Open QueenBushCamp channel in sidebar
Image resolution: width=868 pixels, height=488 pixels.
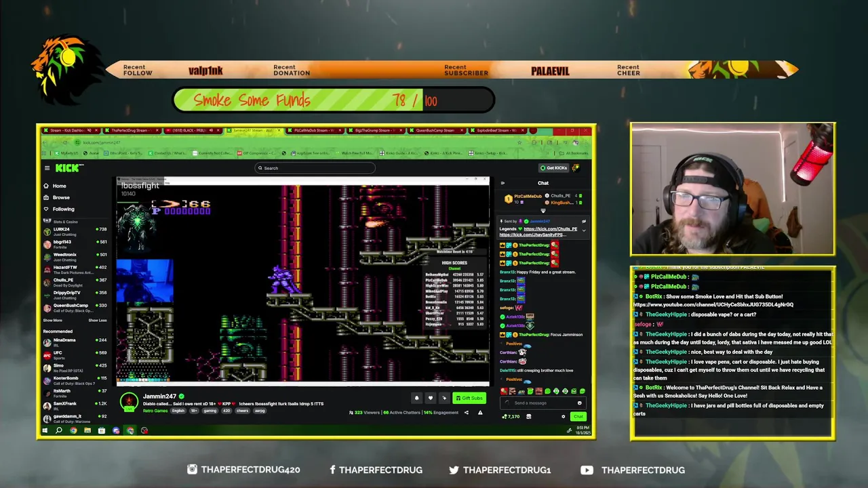point(75,307)
